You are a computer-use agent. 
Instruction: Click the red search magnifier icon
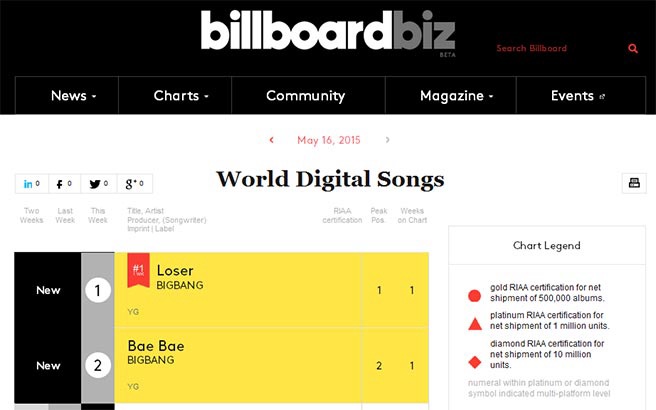click(x=633, y=49)
